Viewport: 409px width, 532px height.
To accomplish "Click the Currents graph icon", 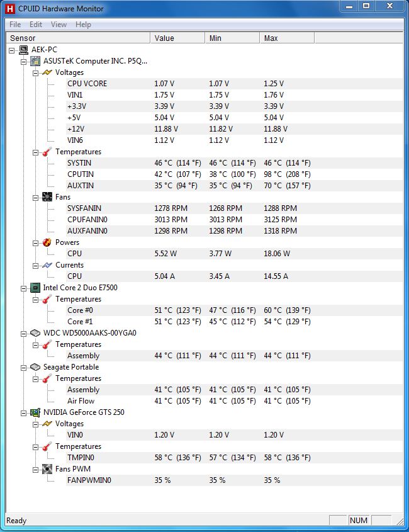I will 47,265.
